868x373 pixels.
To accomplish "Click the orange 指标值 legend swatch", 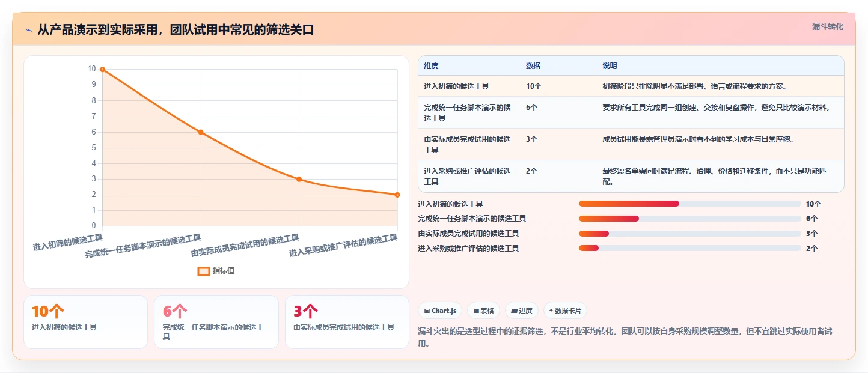I will (x=204, y=271).
